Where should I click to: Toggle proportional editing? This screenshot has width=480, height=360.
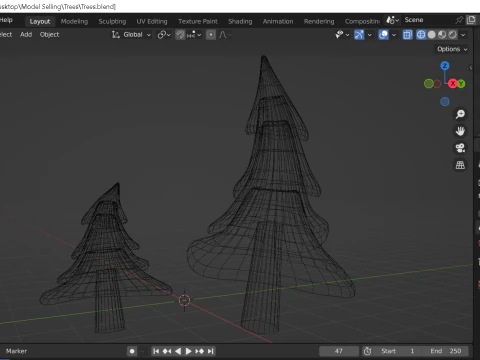click(x=211, y=35)
